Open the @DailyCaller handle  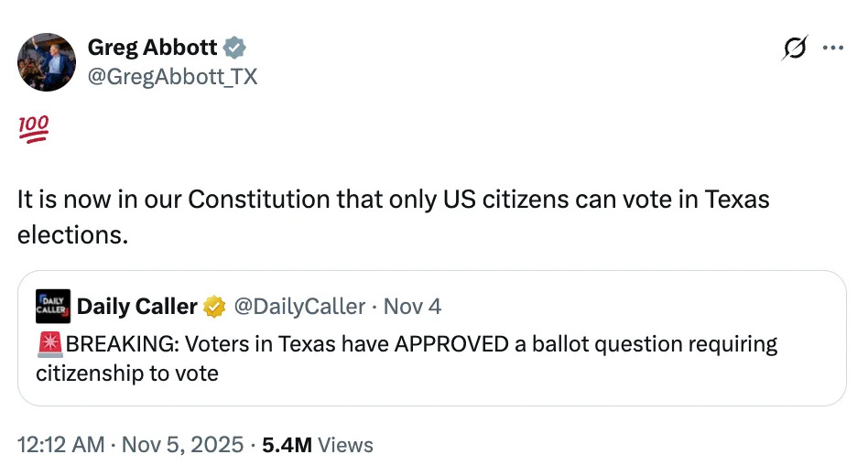(299, 306)
